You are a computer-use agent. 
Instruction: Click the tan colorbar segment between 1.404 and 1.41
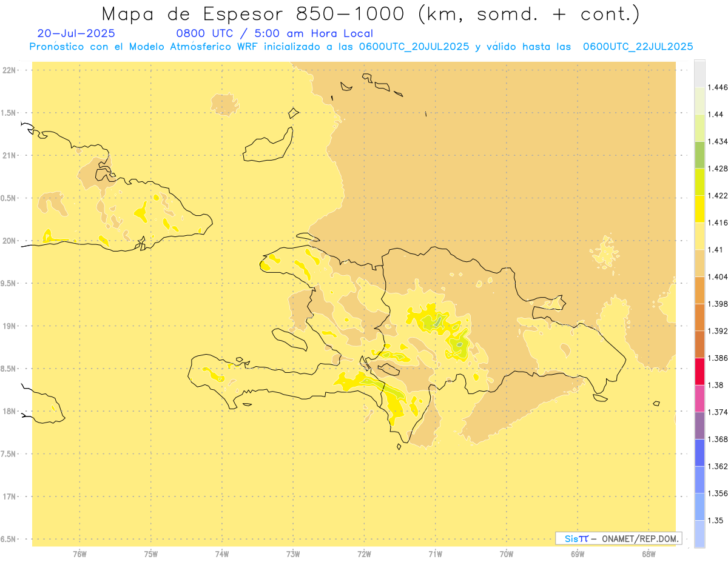tap(699, 263)
